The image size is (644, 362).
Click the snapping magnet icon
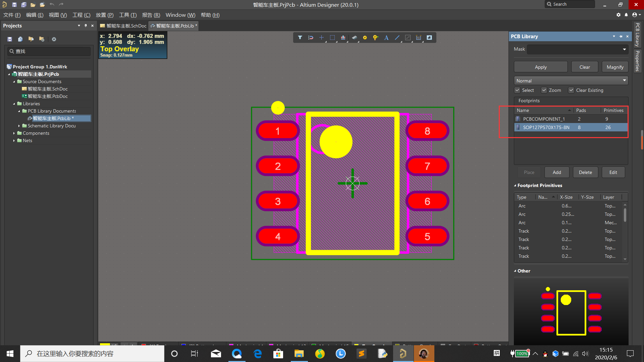311,38
